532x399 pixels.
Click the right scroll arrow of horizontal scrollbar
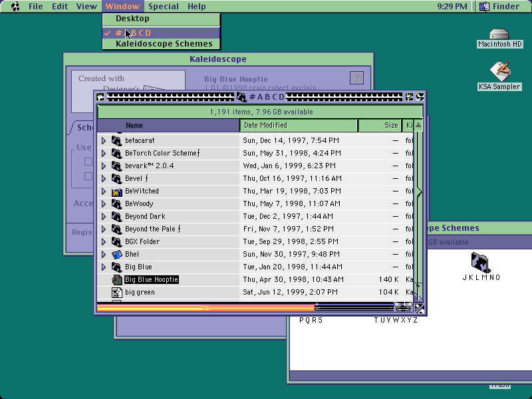(404, 308)
